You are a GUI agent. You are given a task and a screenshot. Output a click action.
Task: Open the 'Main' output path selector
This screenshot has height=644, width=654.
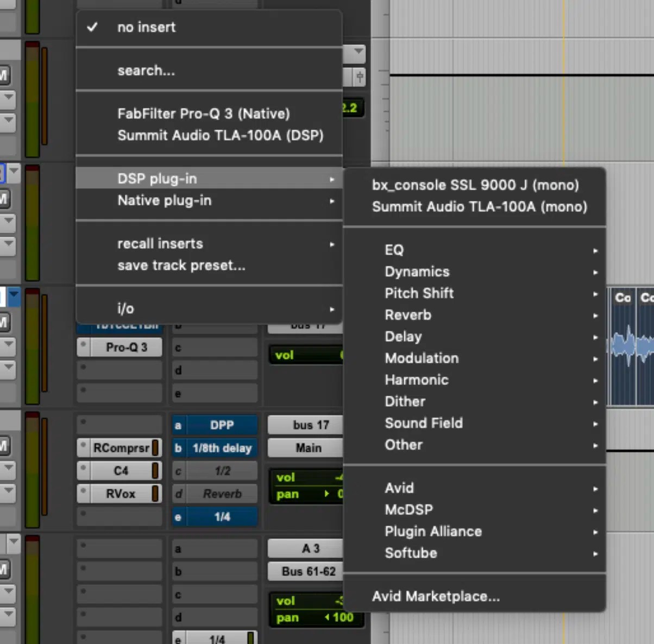(x=306, y=448)
